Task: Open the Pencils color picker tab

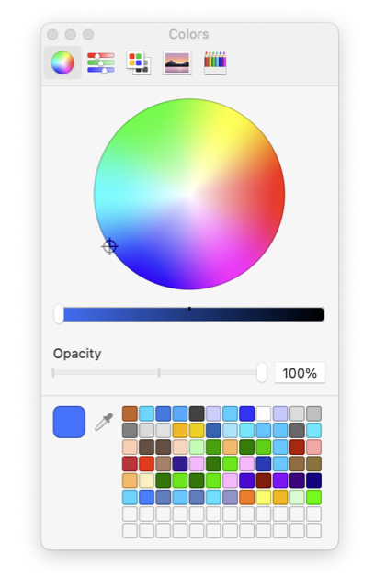Action: [215, 62]
